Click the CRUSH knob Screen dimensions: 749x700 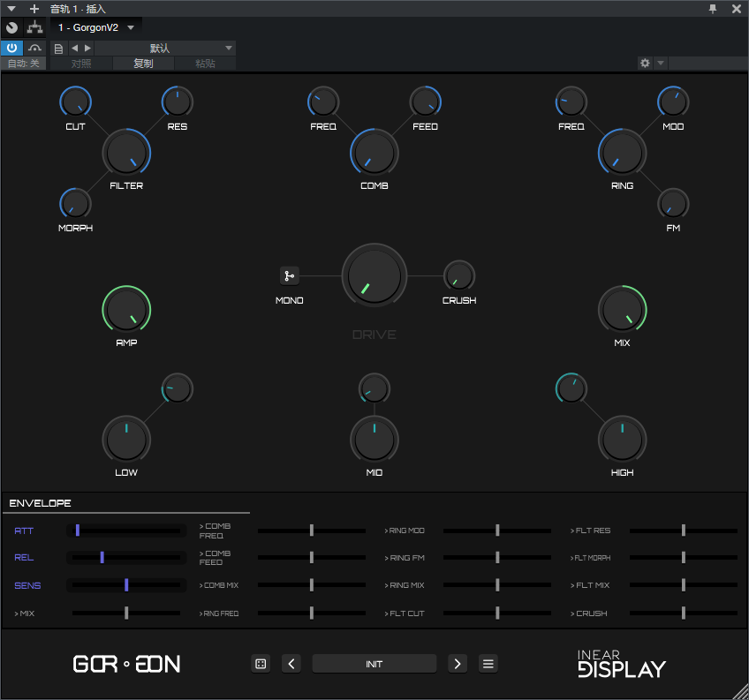click(x=459, y=276)
